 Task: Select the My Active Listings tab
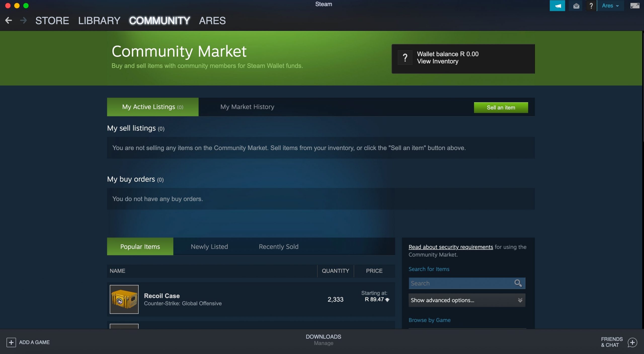click(153, 107)
